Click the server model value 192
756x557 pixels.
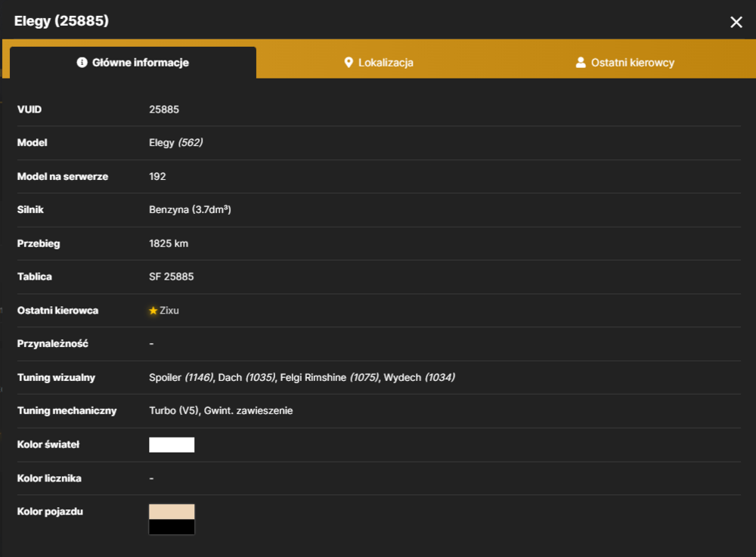coord(157,176)
